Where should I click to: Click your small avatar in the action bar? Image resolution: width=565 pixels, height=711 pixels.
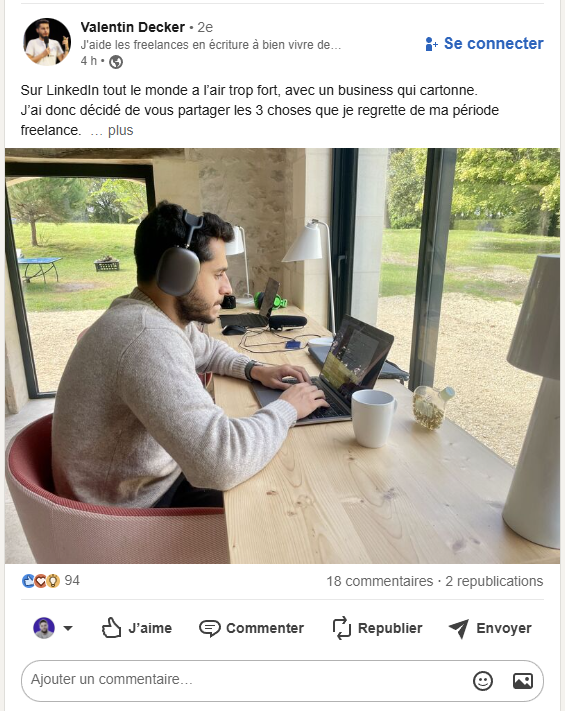pyautogui.click(x=44, y=628)
